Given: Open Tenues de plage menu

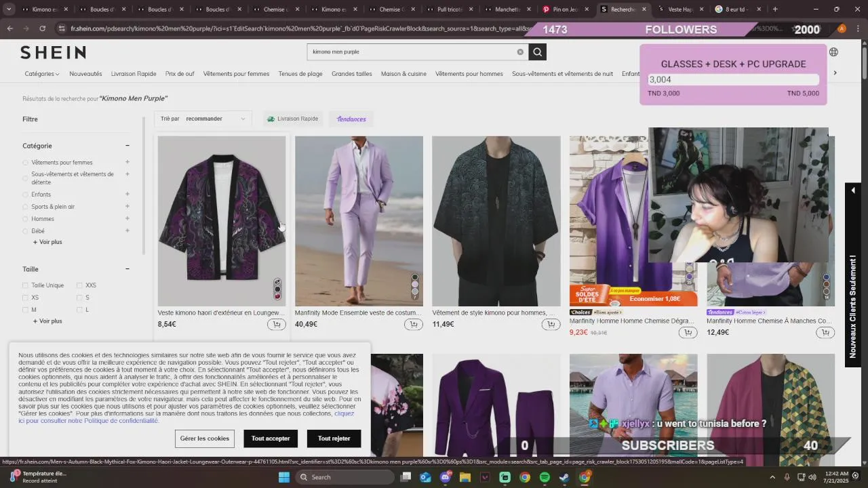Looking at the screenshot, I should pyautogui.click(x=300, y=74).
